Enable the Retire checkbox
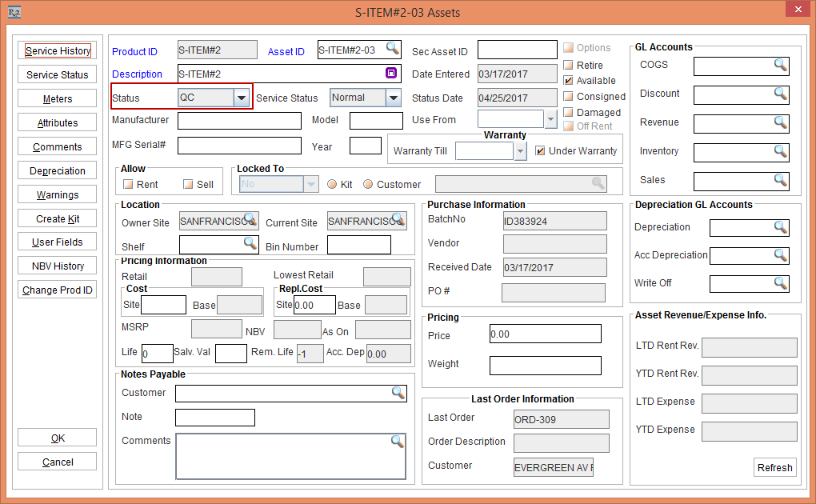Viewport: 816px width, 504px height. point(569,65)
